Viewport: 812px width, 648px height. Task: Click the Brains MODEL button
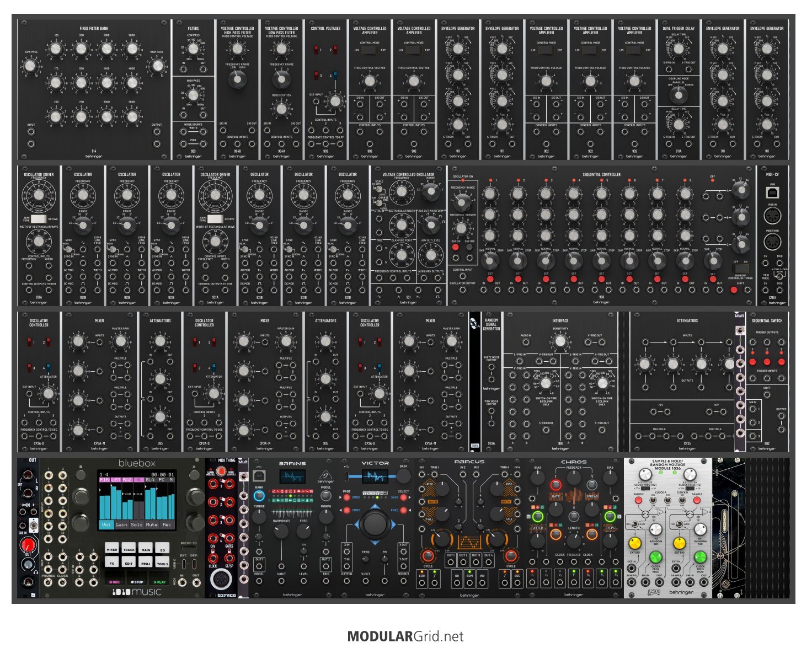point(326,495)
